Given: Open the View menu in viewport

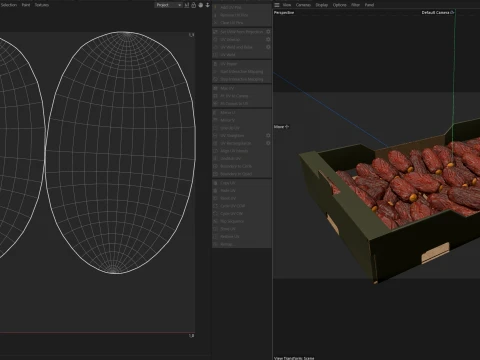Looking at the screenshot, I should (x=287, y=5).
